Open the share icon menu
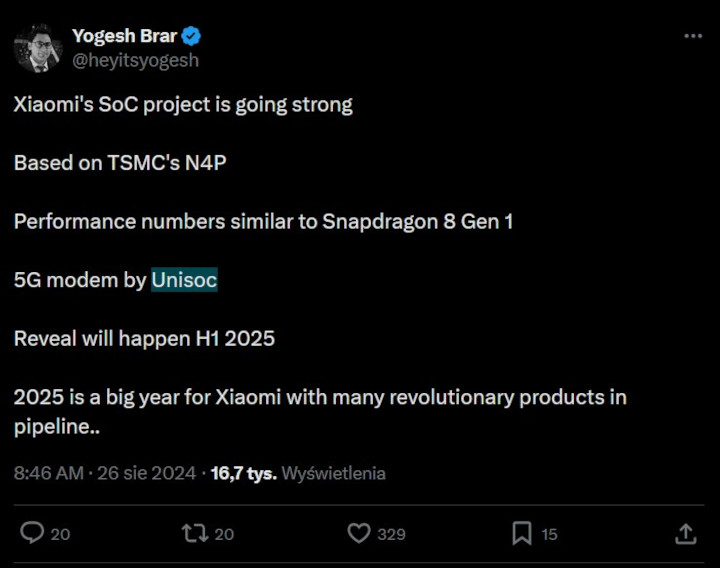 (686, 534)
